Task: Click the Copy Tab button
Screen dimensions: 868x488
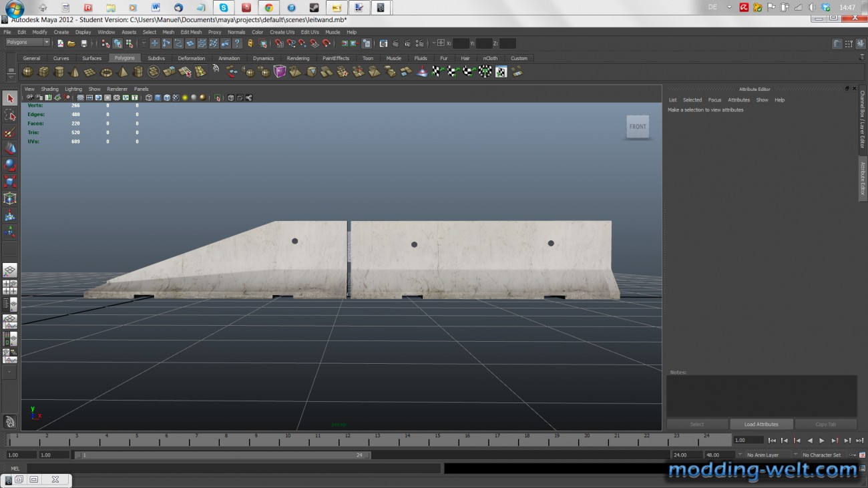Action: coord(825,424)
